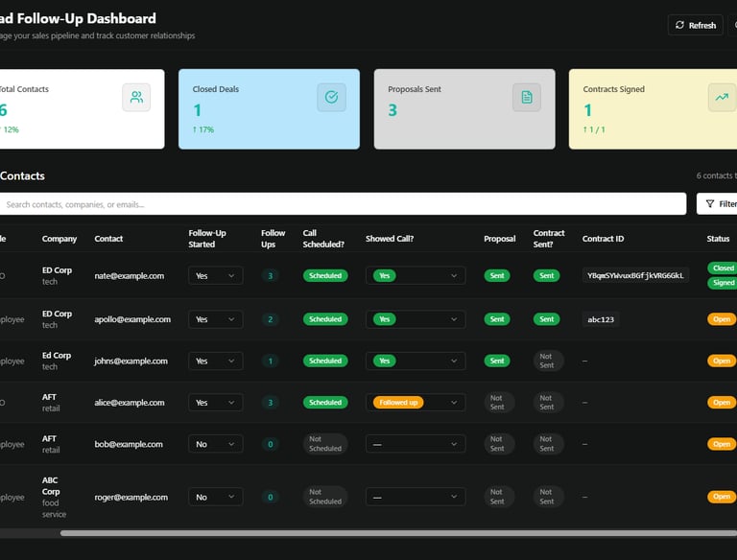Click the Contact column header
The width and height of the screenshot is (737, 560).
coord(108,239)
